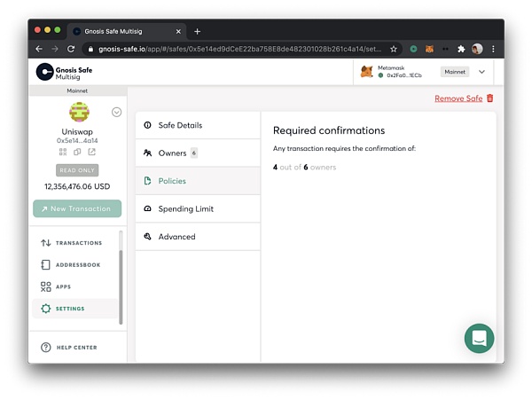Reload the page
The image size is (532, 400).
click(69, 49)
